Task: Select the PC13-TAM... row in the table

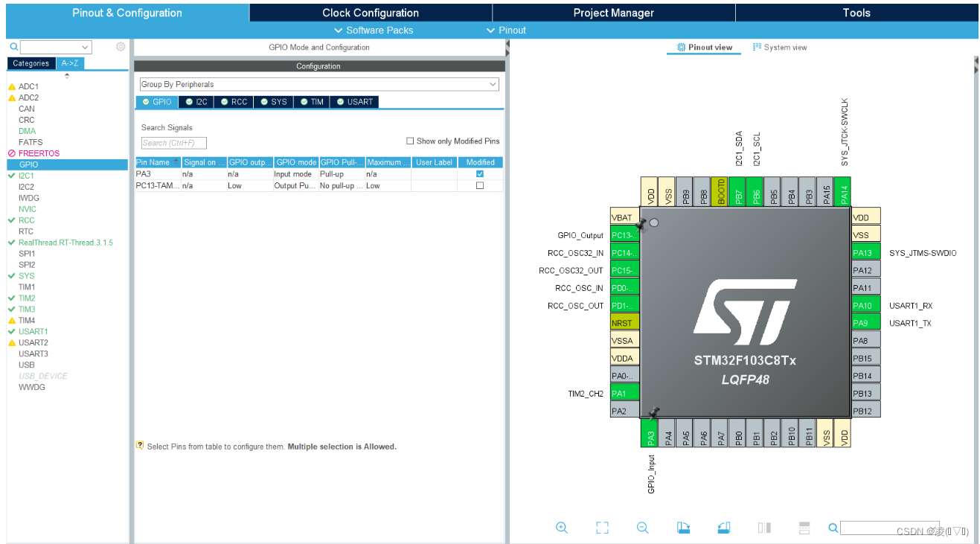Action: pos(319,185)
